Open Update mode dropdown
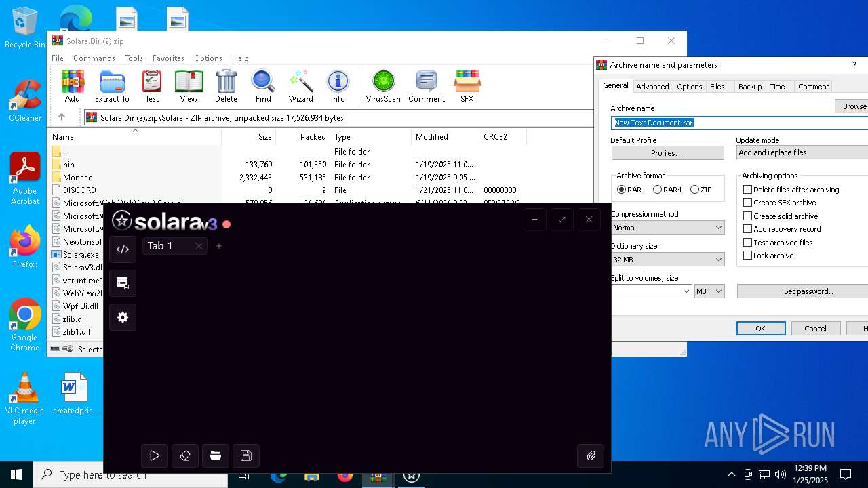 (x=802, y=152)
